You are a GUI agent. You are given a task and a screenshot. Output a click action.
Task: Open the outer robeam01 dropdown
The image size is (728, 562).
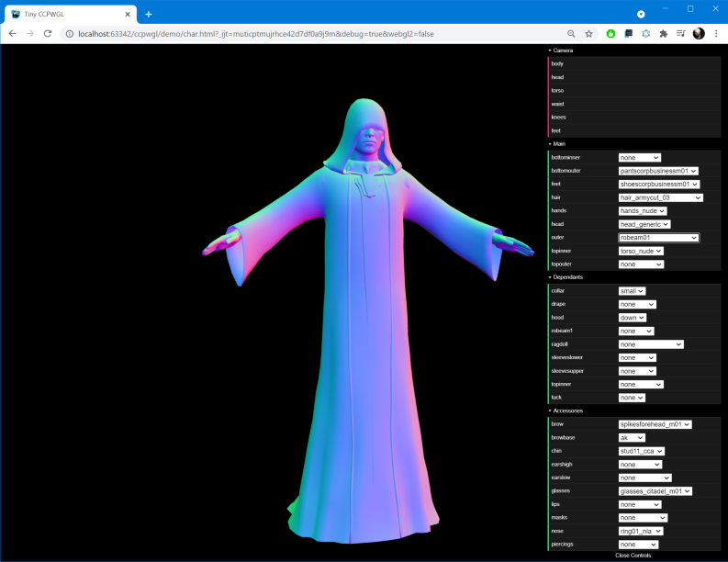coord(659,238)
